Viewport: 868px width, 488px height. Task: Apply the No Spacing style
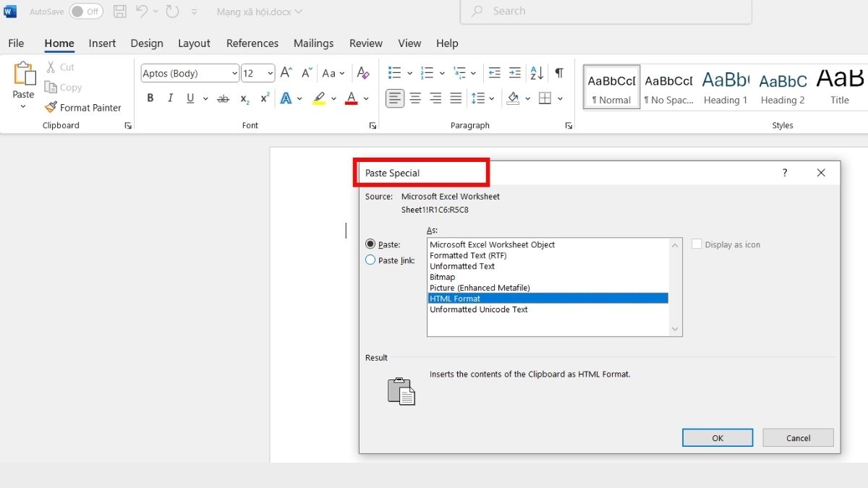click(x=669, y=86)
